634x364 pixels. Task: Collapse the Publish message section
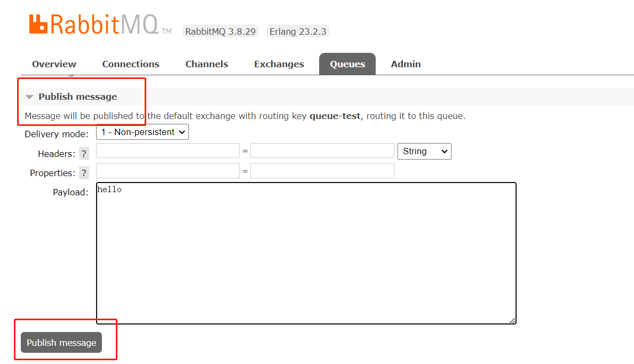click(78, 97)
